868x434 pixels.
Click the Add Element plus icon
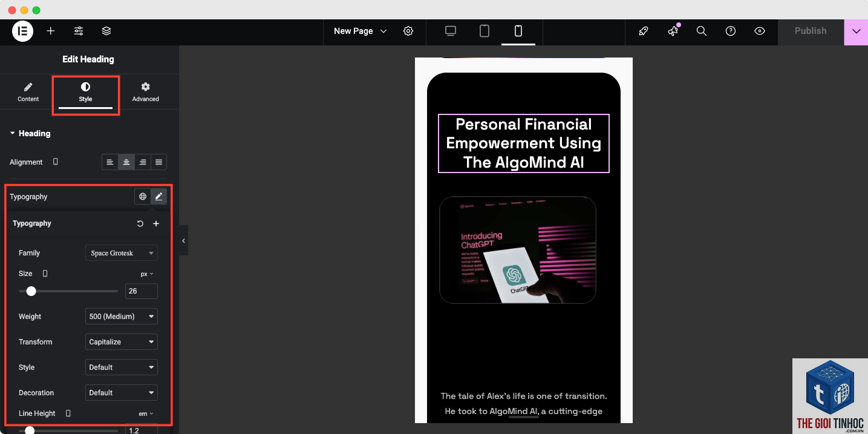(x=51, y=31)
